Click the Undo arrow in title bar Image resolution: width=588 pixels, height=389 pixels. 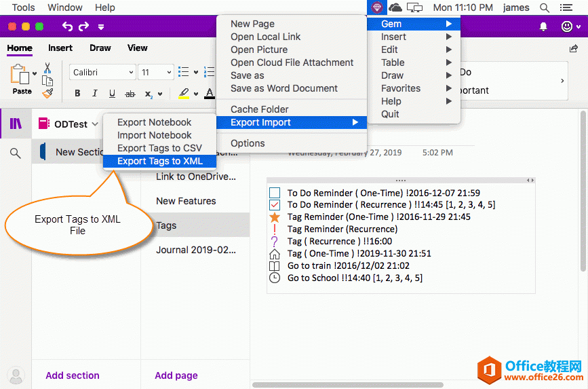pos(67,26)
